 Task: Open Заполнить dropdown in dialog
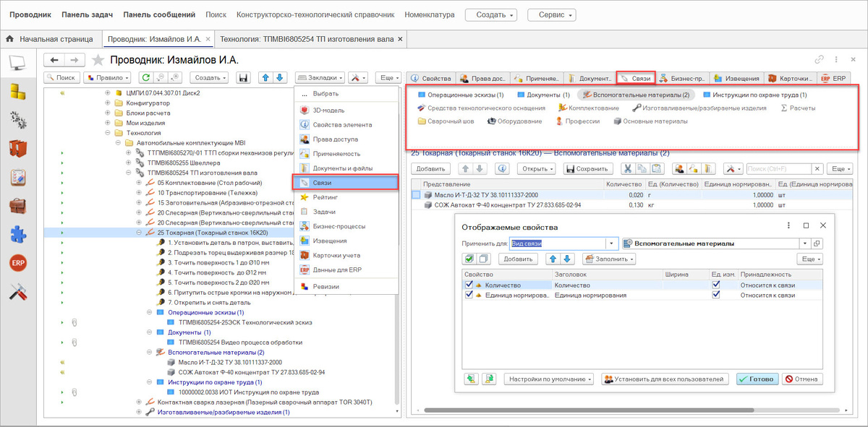point(609,259)
